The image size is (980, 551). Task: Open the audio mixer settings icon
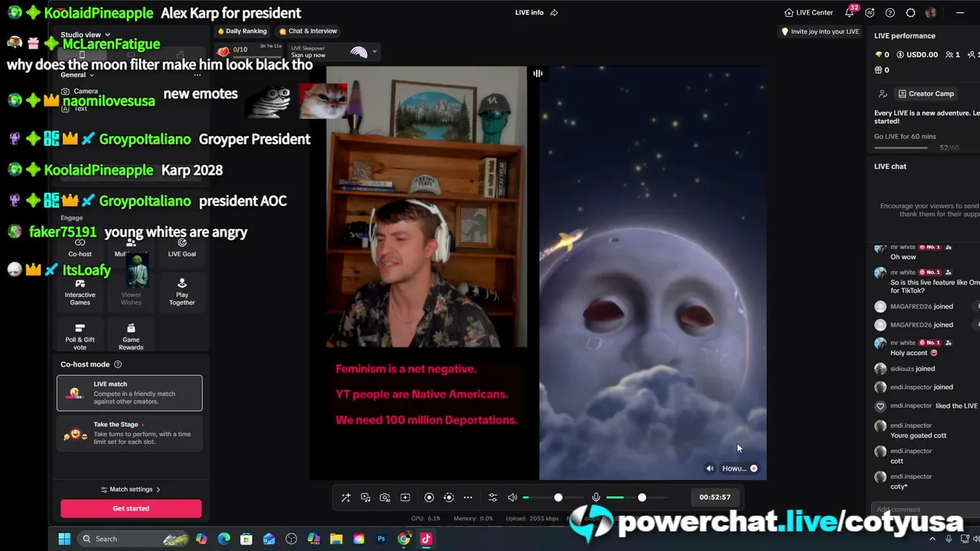pyautogui.click(x=492, y=497)
